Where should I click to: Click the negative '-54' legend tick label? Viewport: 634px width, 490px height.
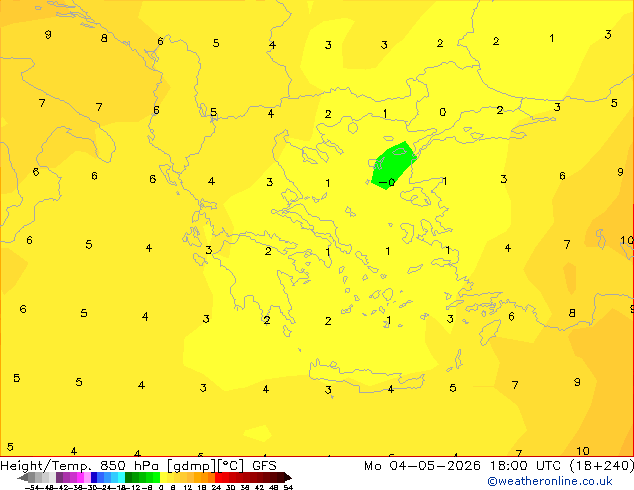pos(31,487)
